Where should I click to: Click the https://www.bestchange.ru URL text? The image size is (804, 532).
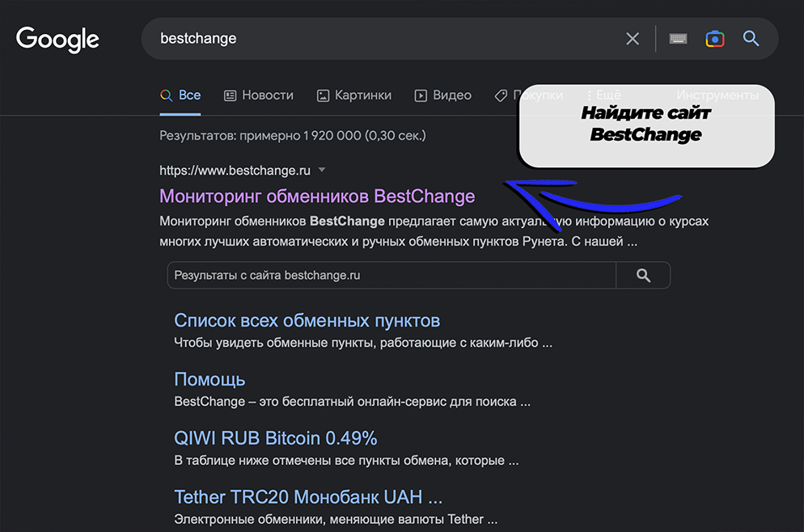click(235, 170)
